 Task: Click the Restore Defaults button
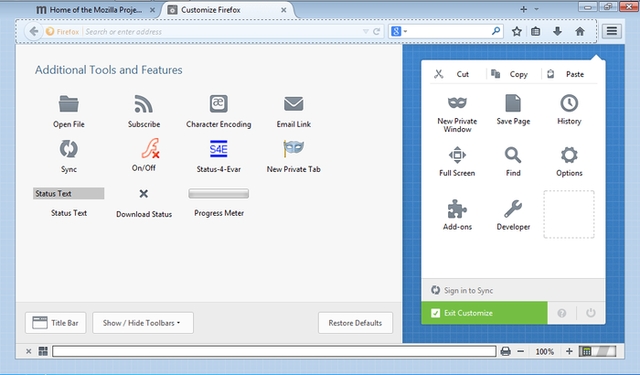pyautogui.click(x=355, y=323)
